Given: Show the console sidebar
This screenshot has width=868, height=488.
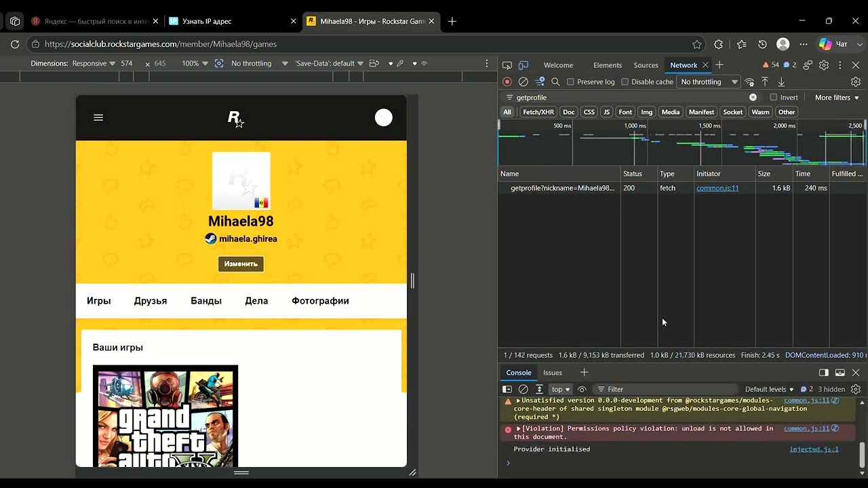Looking at the screenshot, I should (507, 389).
